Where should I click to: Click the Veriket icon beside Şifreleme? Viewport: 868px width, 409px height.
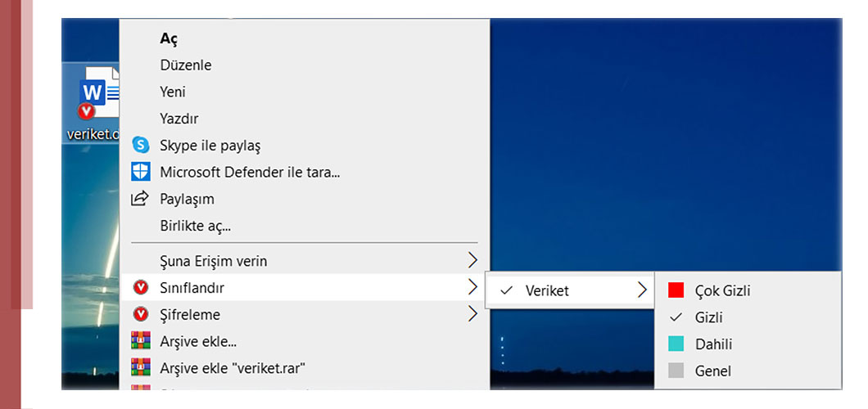141,314
